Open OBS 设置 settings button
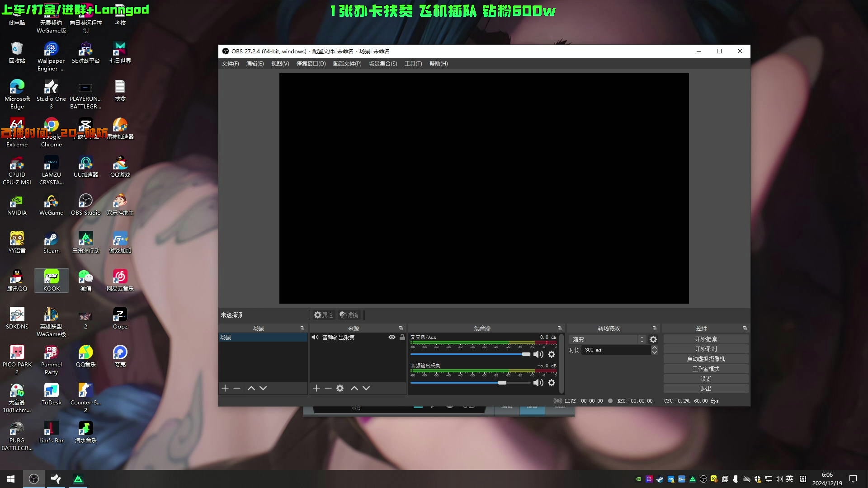Viewport: 868px width, 488px height. click(706, 379)
